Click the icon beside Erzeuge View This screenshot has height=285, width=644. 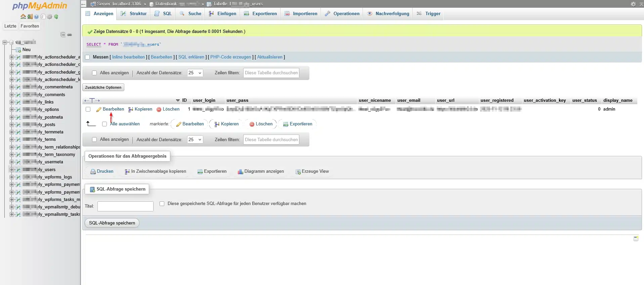point(298,172)
